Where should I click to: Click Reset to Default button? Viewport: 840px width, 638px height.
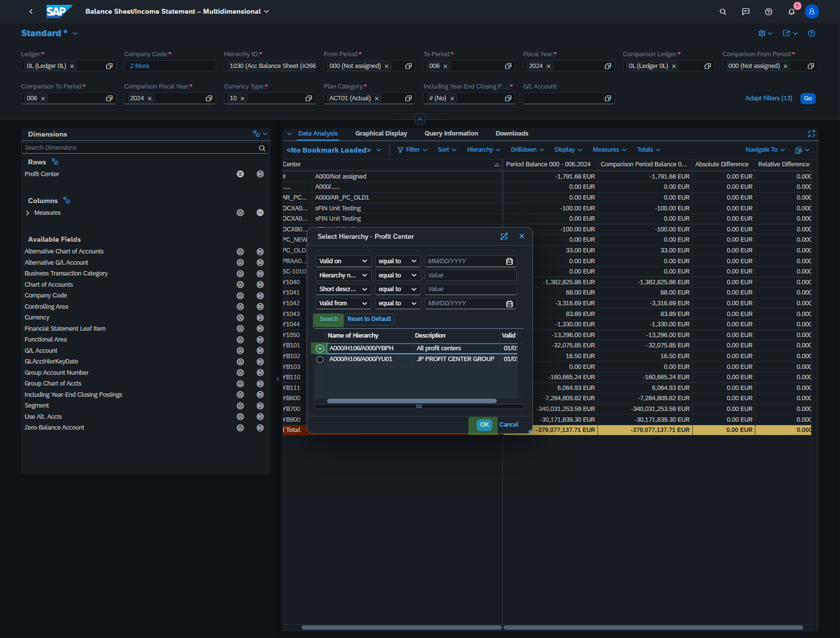(369, 319)
